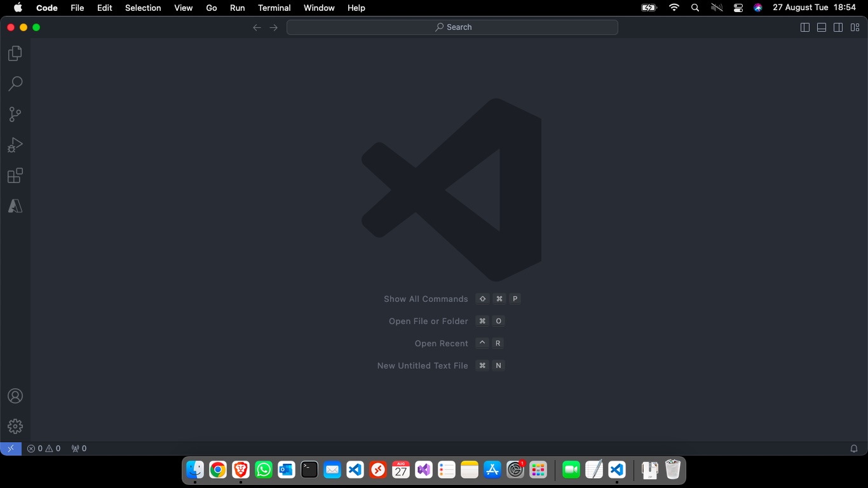Click the Open Recent text
The height and width of the screenshot is (488, 868).
[x=442, y=343]
